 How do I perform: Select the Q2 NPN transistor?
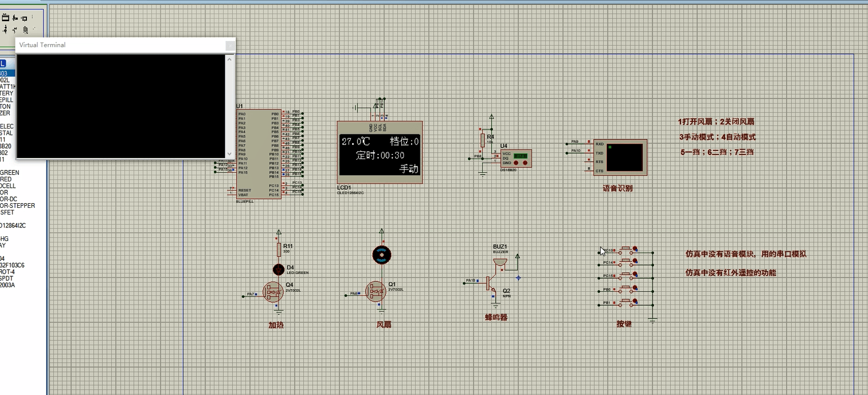pos(492,283)
